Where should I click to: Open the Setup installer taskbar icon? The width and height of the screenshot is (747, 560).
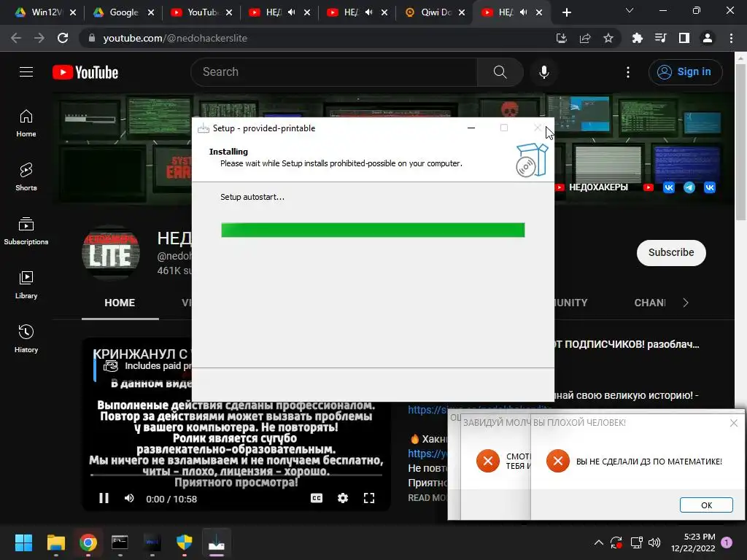[216, 542]
